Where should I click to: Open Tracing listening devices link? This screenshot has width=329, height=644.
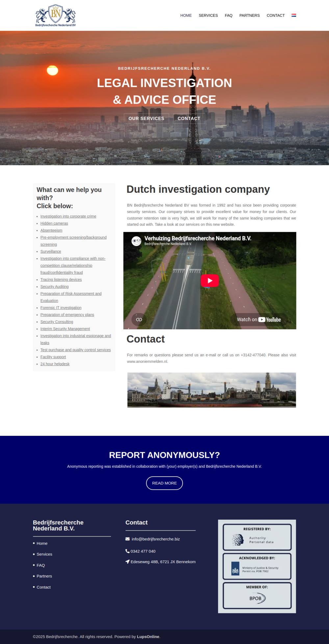tap(61, 280)
